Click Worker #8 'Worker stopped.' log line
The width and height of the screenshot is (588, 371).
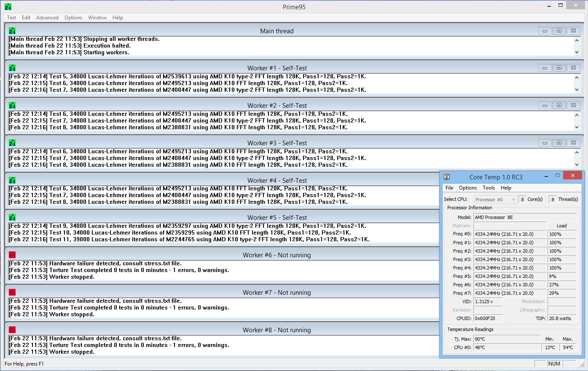[x=51, y=352]
